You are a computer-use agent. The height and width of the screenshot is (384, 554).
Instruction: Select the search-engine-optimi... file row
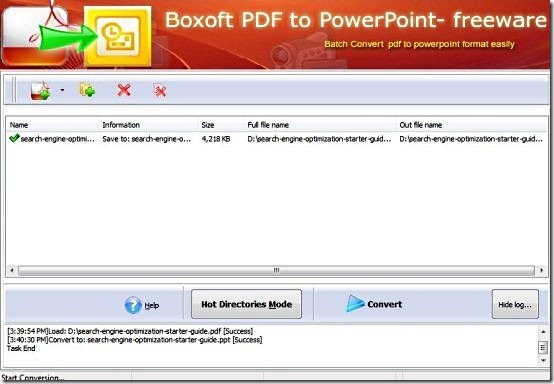(276, 139)
